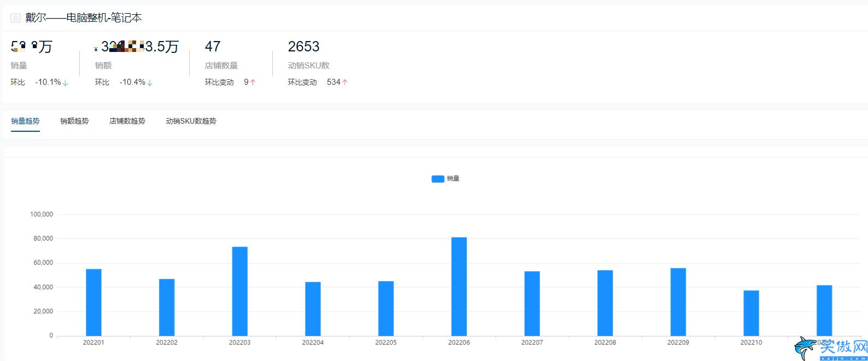Click the 202202 axis label

167,343
